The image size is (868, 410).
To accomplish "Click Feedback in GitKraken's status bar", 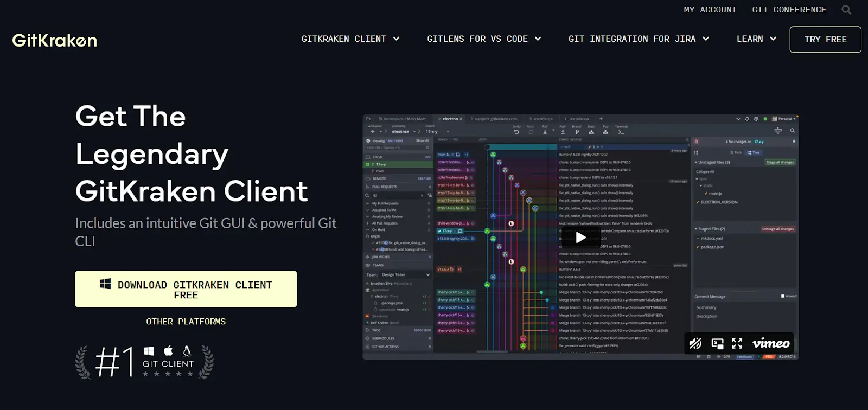I will tap(745, 357).
